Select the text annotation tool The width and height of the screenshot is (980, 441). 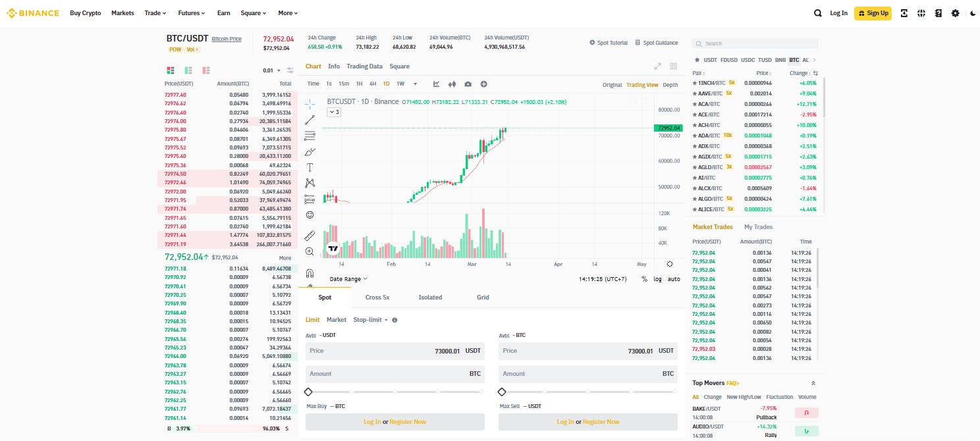310,167
